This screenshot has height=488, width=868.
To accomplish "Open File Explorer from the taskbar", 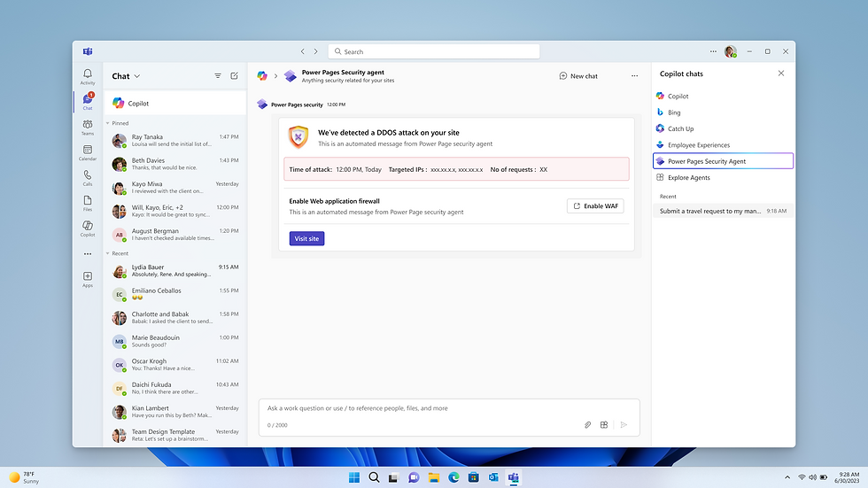I will coord(433,477).
